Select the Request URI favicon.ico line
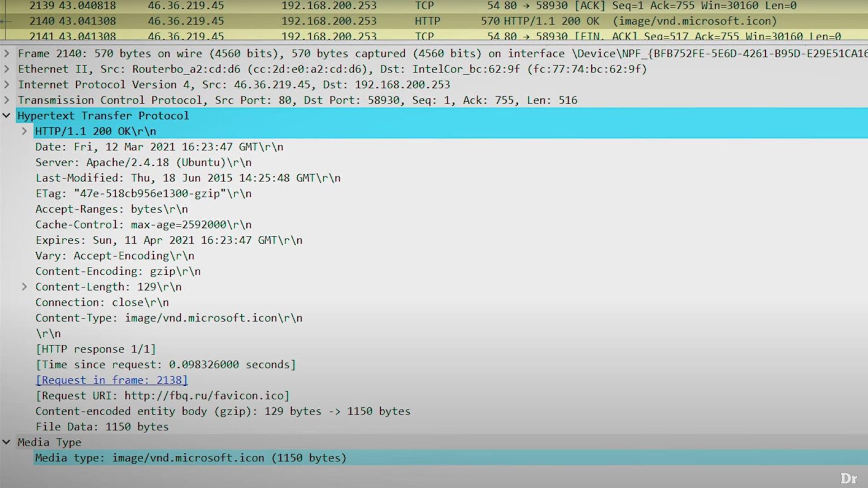868x488 pixels. coord(163,396)
